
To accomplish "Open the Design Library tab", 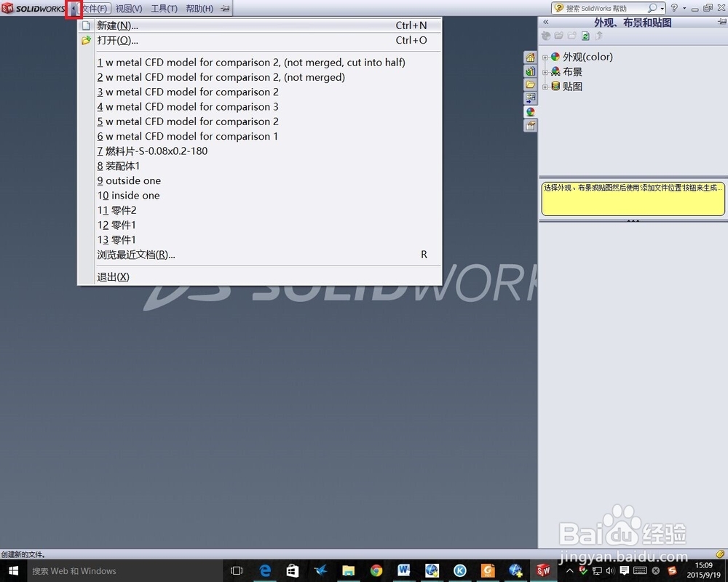I will pos(530,71).
